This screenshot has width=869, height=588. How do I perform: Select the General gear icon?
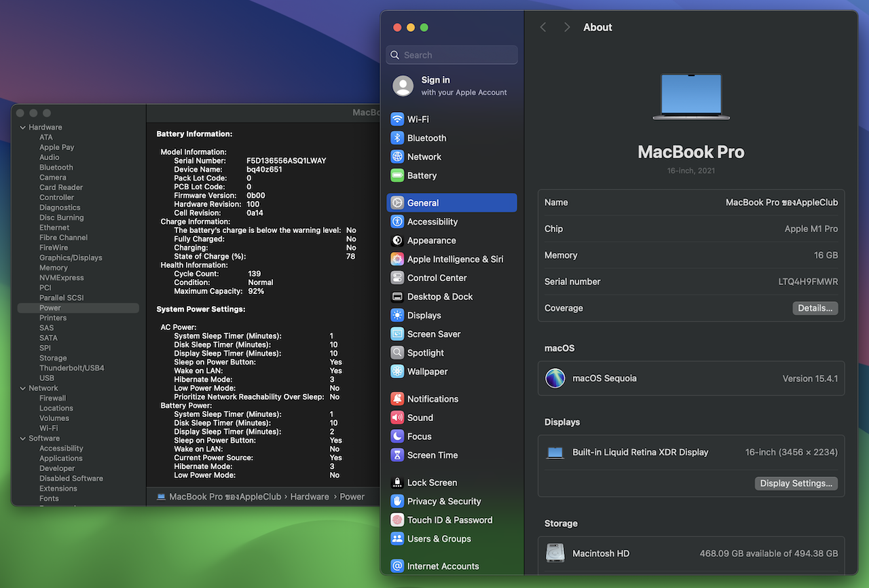(397, 203)
